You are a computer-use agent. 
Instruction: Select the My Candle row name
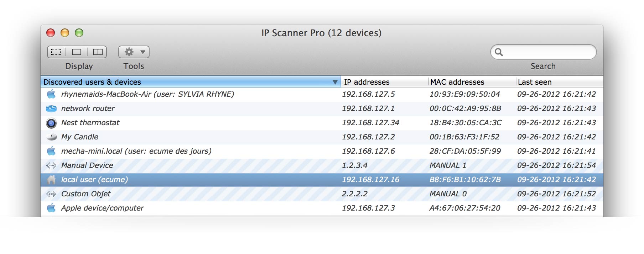80,137
